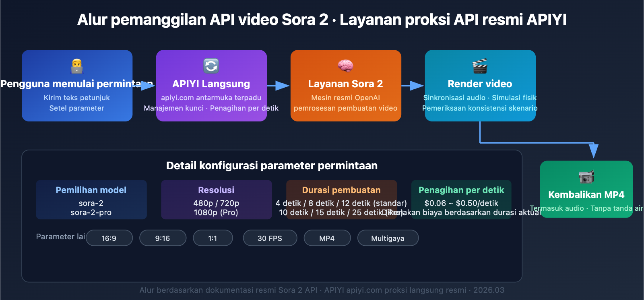
Task: Click the sora-2 model name
Action: tap(91, 203)
